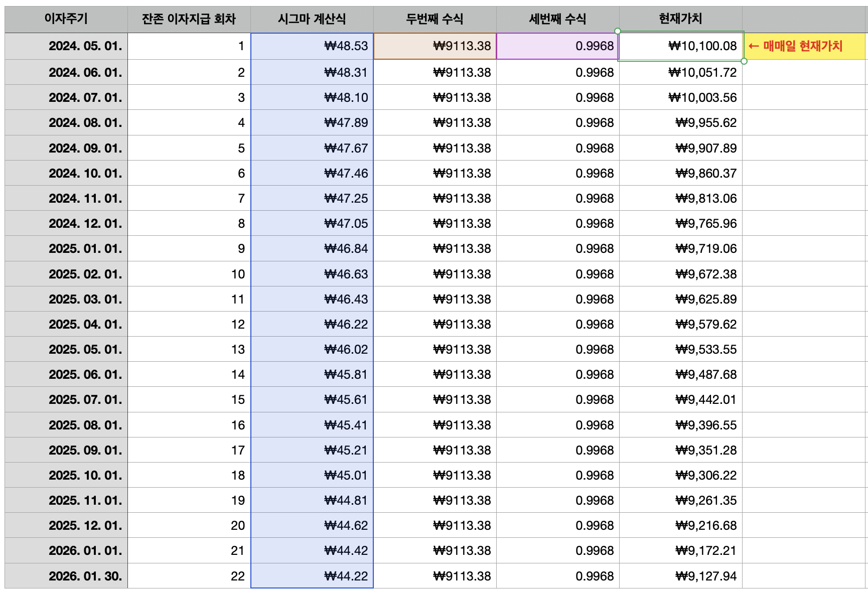Select the present value ₩9,579.62
This screenshot has width=868, height=591.
pyautogui.click(x=681, y=324)
